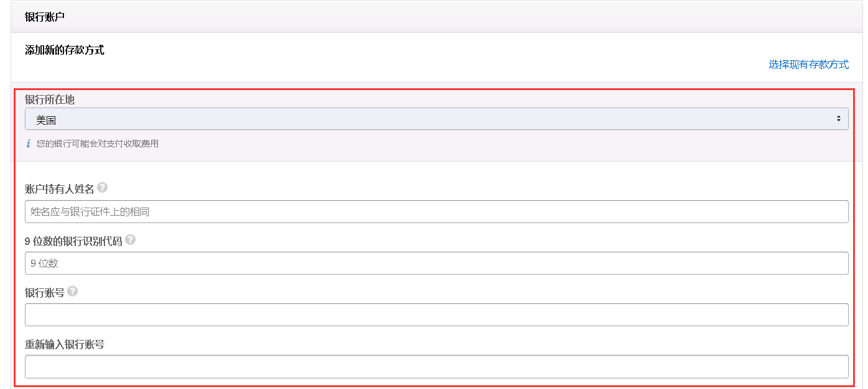Click the 银行账户 section header

pos(45,17)
